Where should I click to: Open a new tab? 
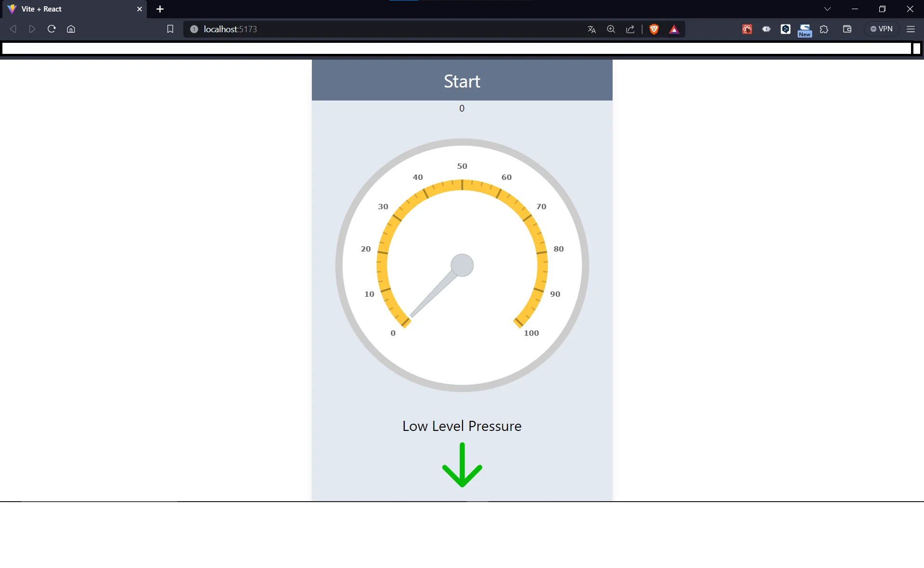(x=160, y=9)
